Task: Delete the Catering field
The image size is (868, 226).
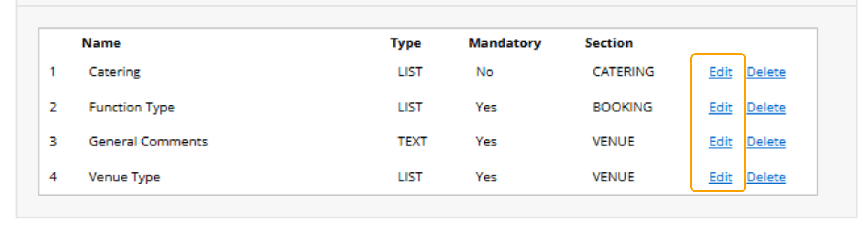Action: click(766, 72)
